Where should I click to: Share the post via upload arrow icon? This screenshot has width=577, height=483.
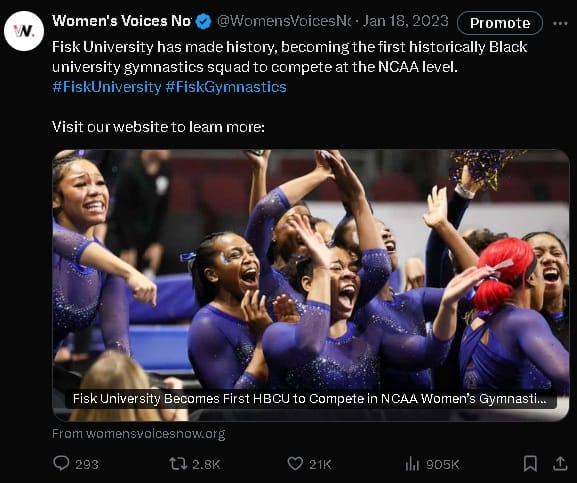pyautogui.click(x=560, y=464)
